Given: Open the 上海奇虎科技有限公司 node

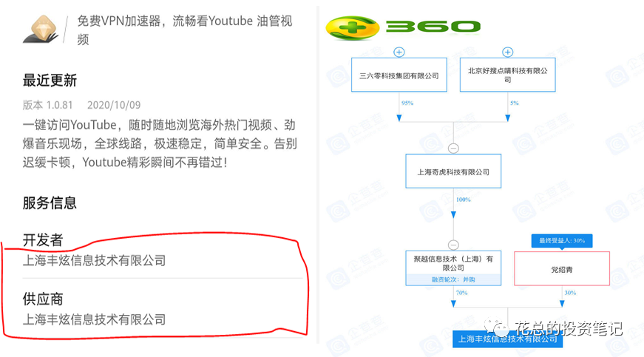Looking at the screenshot, I should pos(453,171).
